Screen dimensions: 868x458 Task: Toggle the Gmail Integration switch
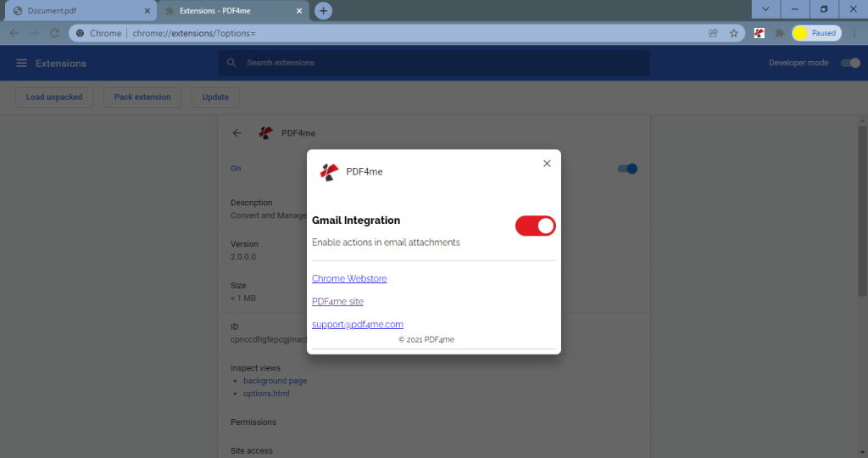point(536,226)
